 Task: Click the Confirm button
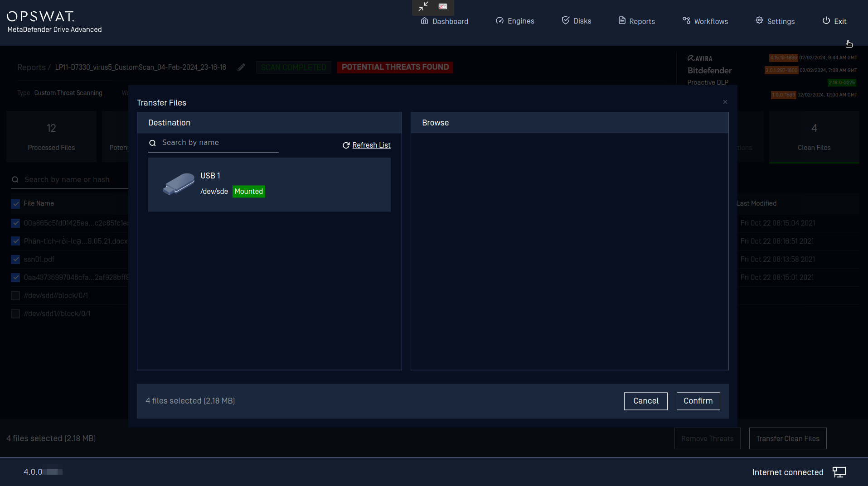(x=698, y=401)
